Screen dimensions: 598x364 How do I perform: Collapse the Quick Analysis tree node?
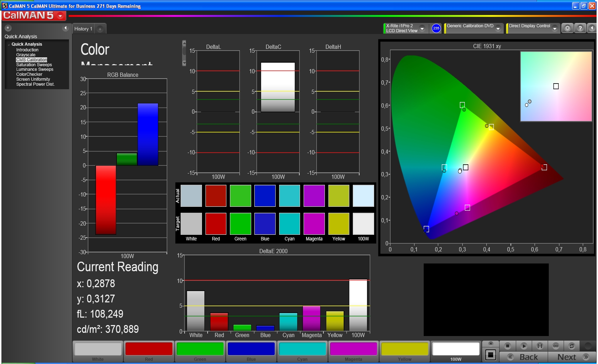click(x=9, y=45)
